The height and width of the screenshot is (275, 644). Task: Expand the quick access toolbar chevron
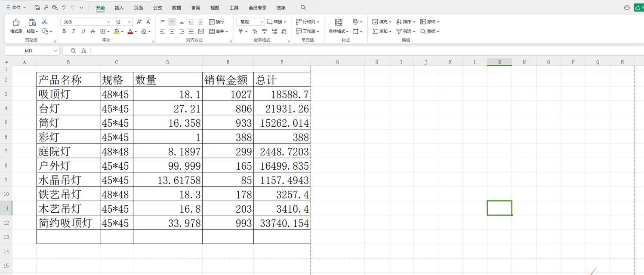point(81,8)
